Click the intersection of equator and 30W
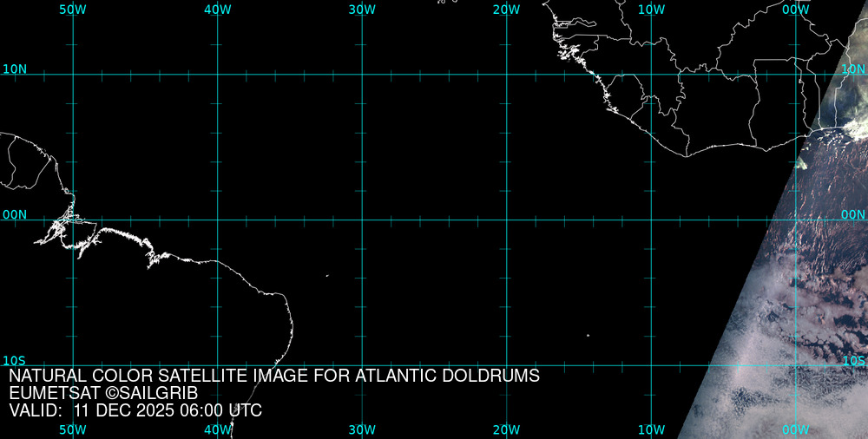The image size is (868, 439). click(362, 219)
